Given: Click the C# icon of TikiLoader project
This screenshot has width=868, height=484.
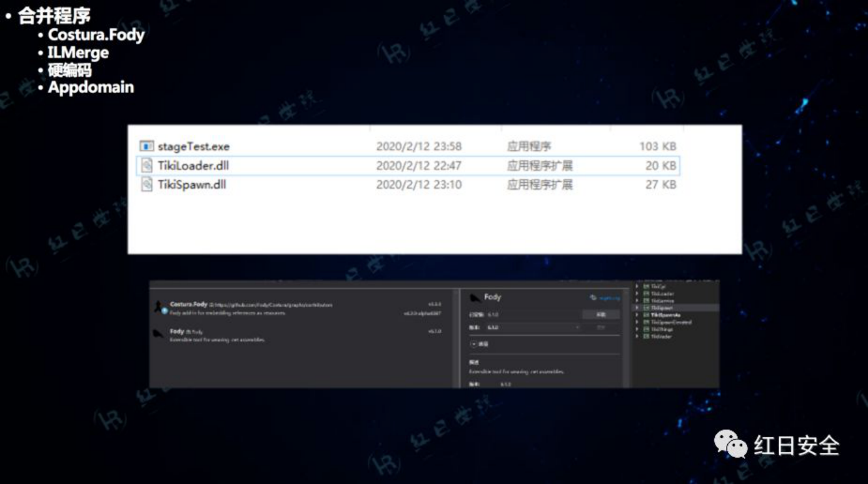Looking at the screenshot, I should tap(646, 293).
